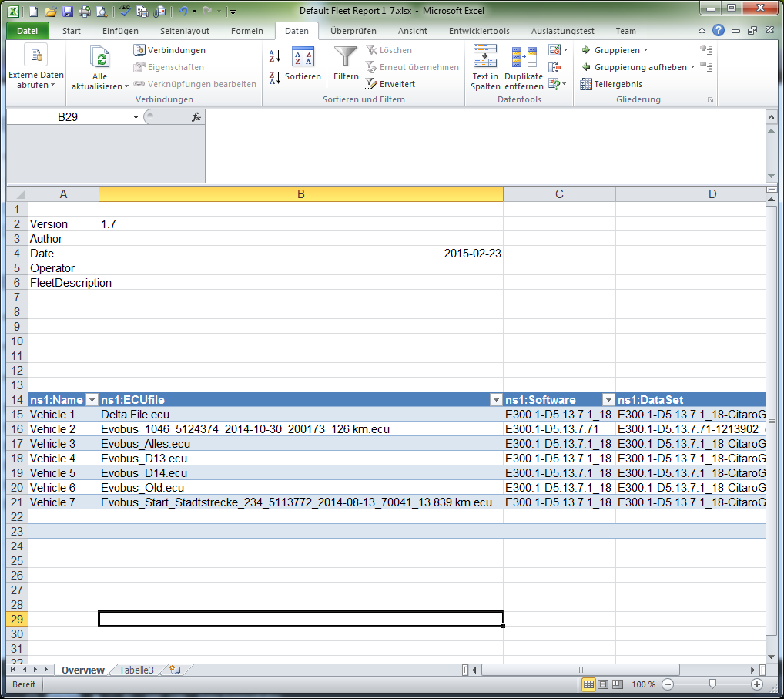Insert a new worksheet tab icon
The height and width of the screenshot is (699, 784).
click(x=175, y=670)
